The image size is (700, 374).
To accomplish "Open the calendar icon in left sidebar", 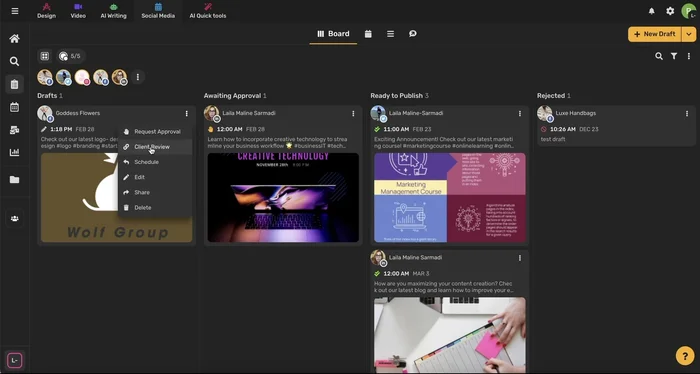I will pyautogui.click(x=15, y=107).
